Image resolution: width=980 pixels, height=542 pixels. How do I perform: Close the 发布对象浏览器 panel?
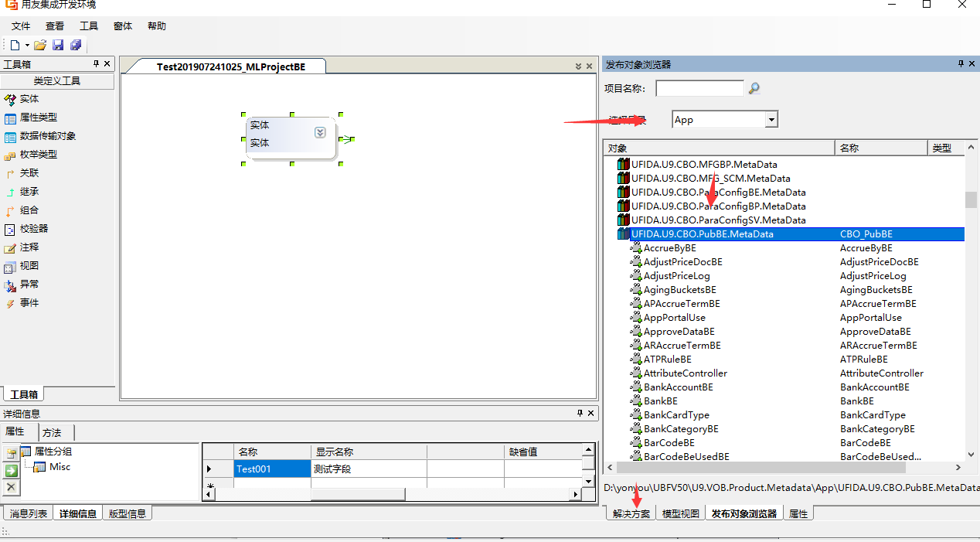[972, 64]
